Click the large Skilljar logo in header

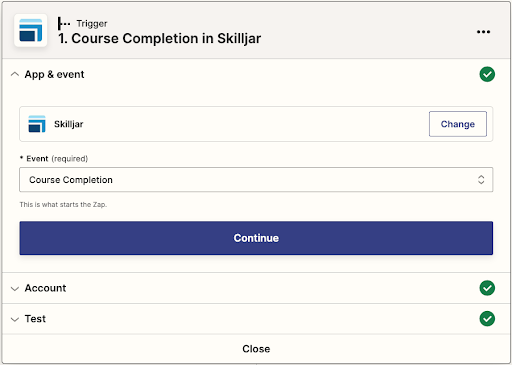[x=31, y=30]
